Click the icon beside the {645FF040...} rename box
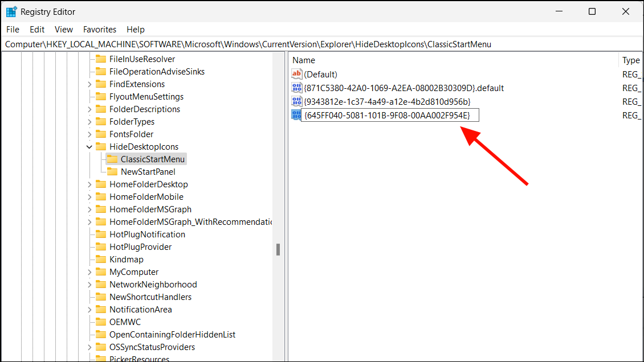Screen dimensions: 644x362 pos(296,115)
